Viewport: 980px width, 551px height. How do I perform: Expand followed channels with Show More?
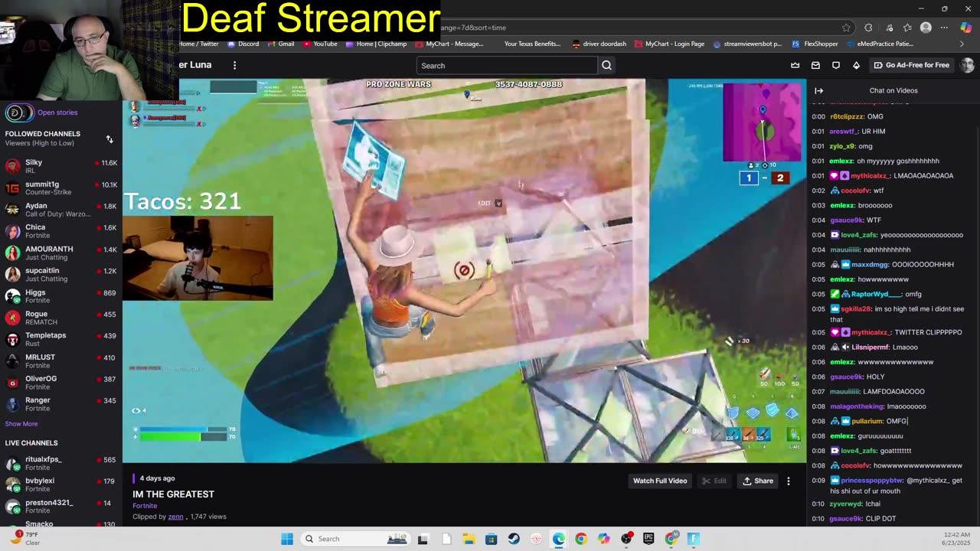point(21,424)
